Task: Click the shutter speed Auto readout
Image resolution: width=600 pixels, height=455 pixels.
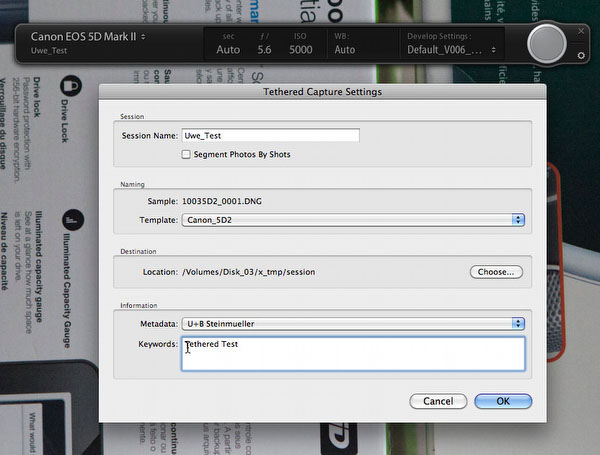Action: (x=228, y=49)
